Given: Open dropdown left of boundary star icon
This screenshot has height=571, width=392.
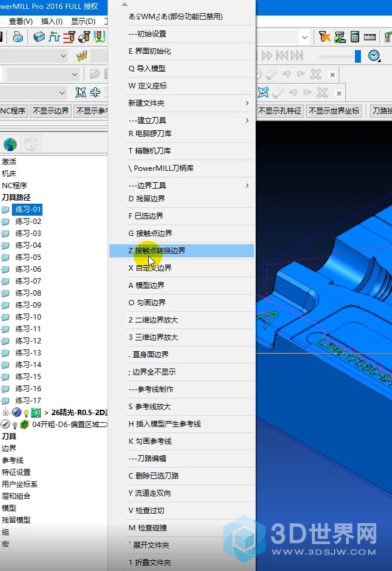Looking at the screenshot, I should pyautogui.click(x=62, y=93).
